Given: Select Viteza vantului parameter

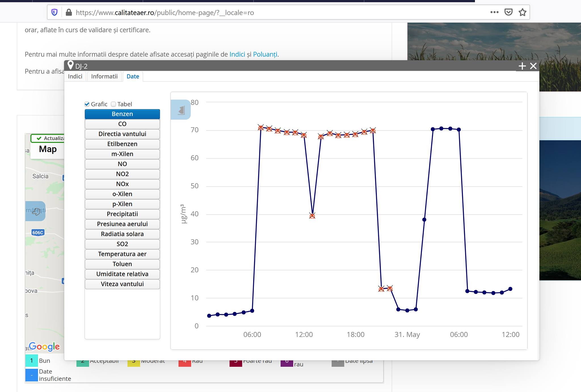Looking at the screenshot, I should tap(122, 284).
